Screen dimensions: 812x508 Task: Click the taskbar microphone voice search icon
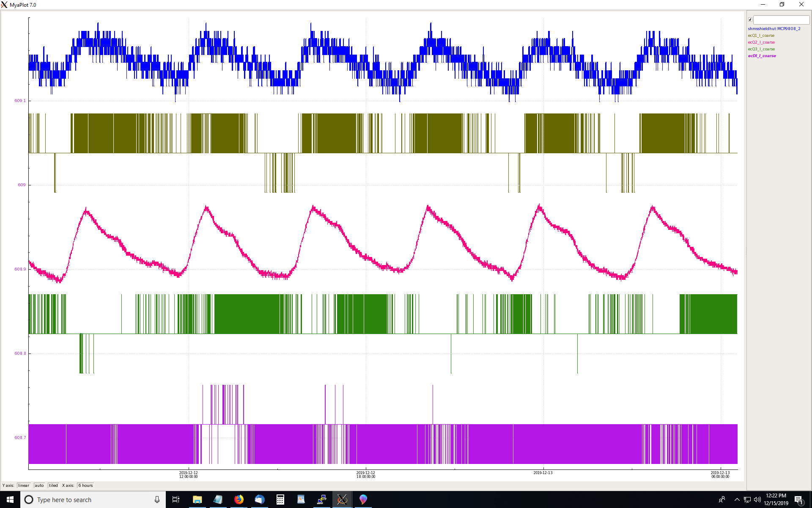click(x=157, y=500)
